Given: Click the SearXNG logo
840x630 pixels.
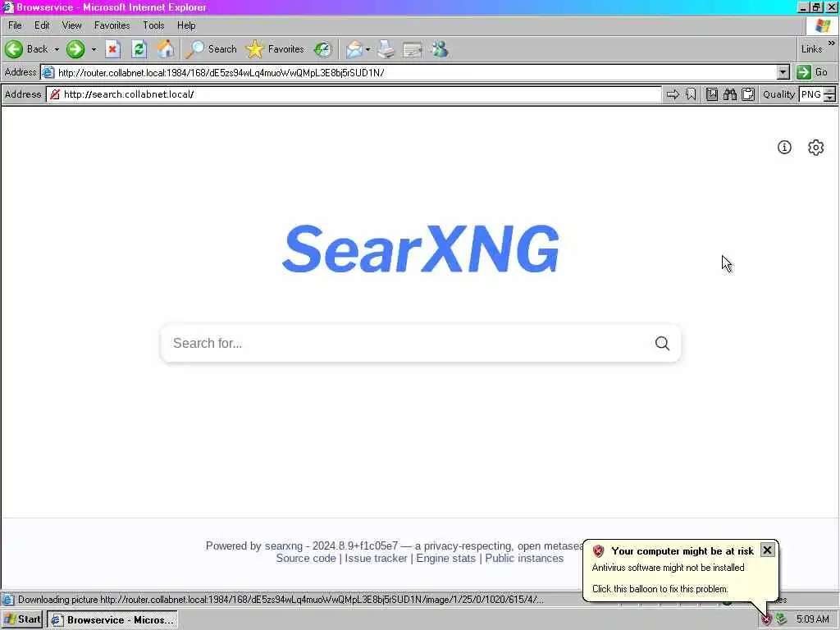Looking at the screenshot, I should tap(421, 249).
